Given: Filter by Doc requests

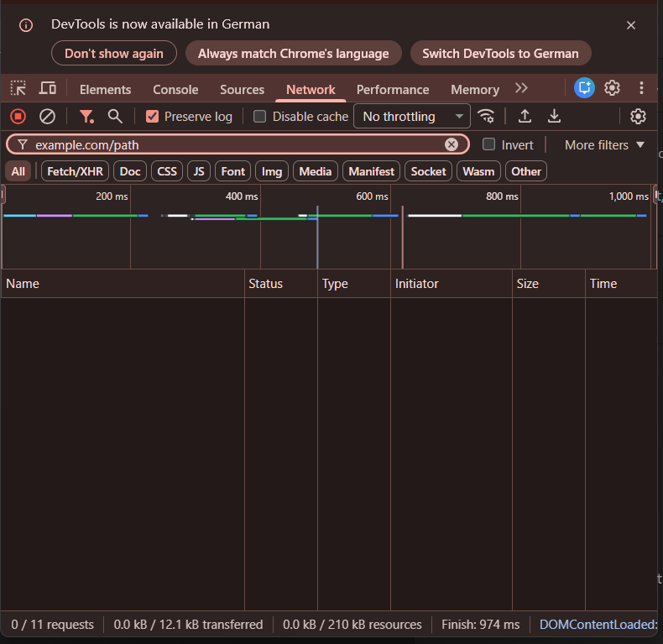Looking at the screenshot, I should (x=130, y=171).
